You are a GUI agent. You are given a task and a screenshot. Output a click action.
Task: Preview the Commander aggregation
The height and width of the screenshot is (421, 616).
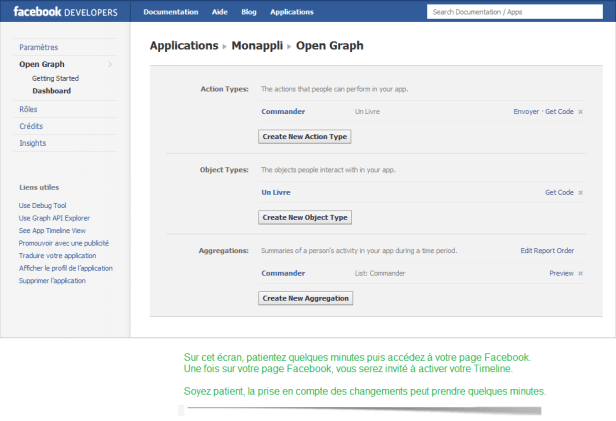pos(561,273)
